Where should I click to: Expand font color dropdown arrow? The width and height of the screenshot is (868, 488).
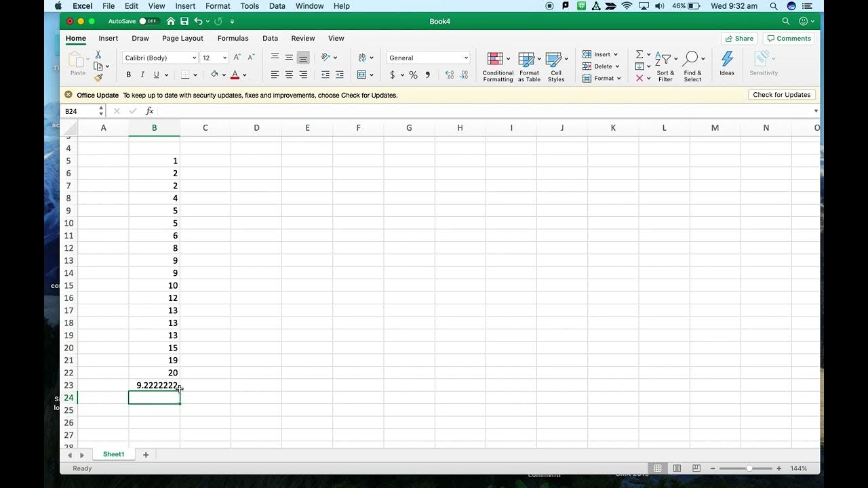coord(245,75)
